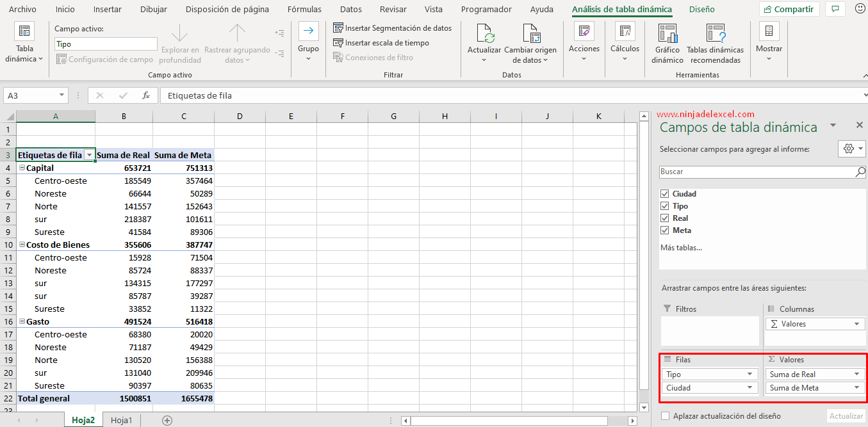Click the Actualizar refresh icon

point(484,33)
